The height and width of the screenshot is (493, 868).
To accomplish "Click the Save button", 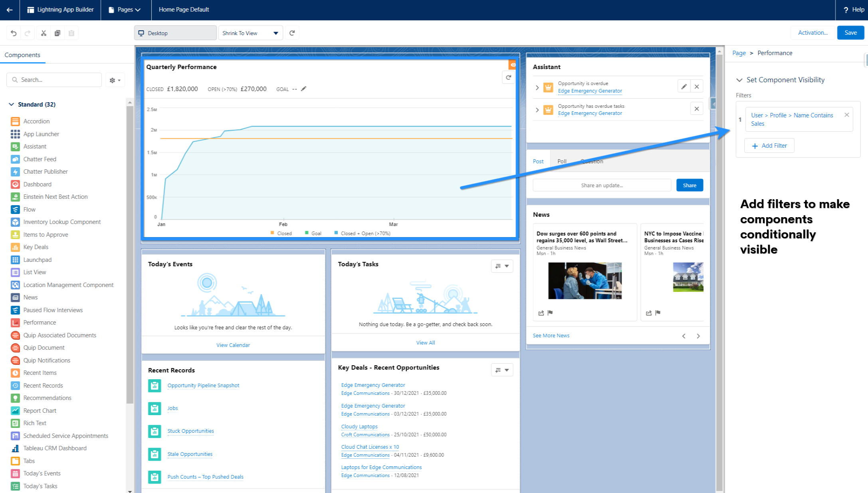I will pos(850,33).
